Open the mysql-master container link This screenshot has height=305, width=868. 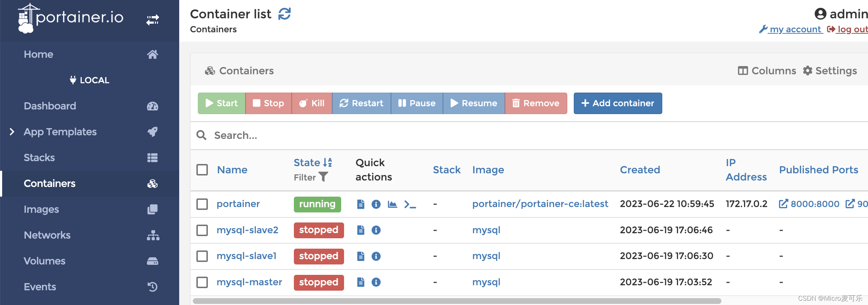click(x=249, y=282)
